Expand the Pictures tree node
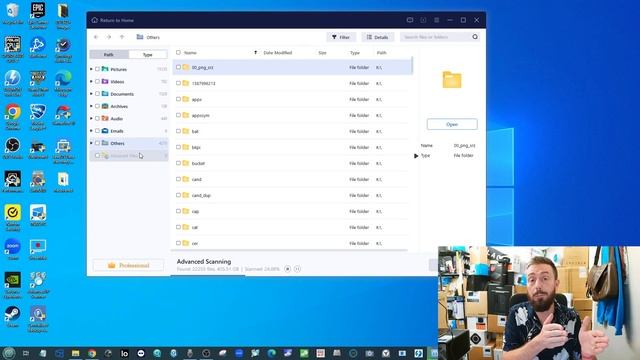The height and width of the screenshot is (360, 640). tap(91, 69)
